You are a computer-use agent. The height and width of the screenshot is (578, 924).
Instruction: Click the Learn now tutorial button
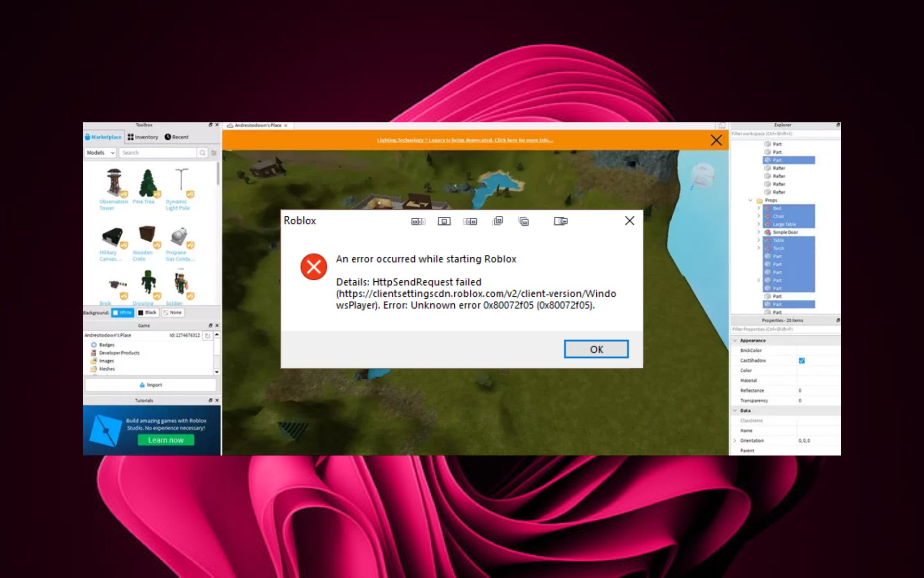[166, 440]
